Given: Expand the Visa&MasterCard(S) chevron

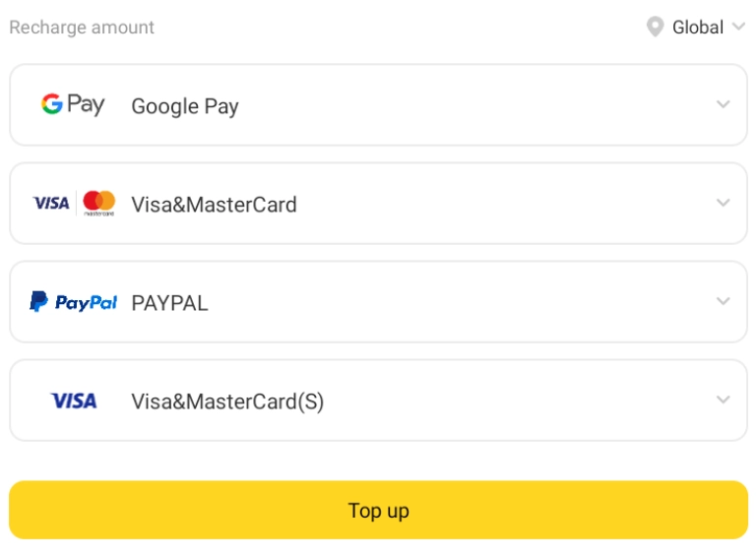Looking at the screenshot, I should [x=723, y=400].
